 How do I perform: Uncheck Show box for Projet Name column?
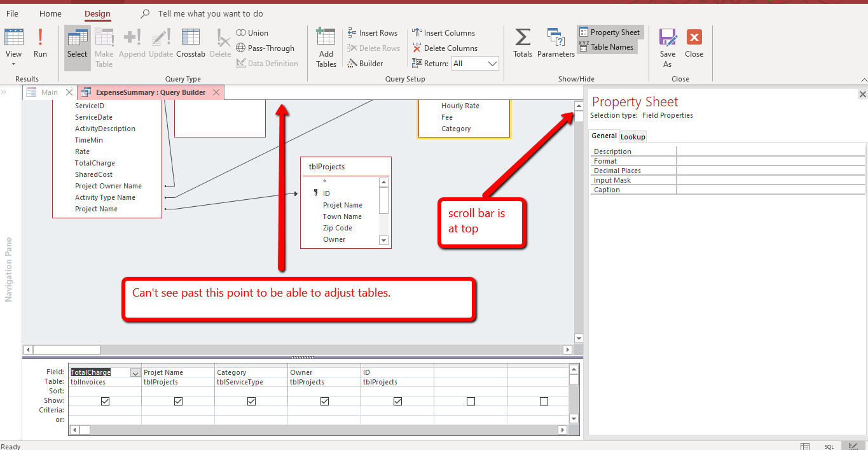[x=179, y=401]
